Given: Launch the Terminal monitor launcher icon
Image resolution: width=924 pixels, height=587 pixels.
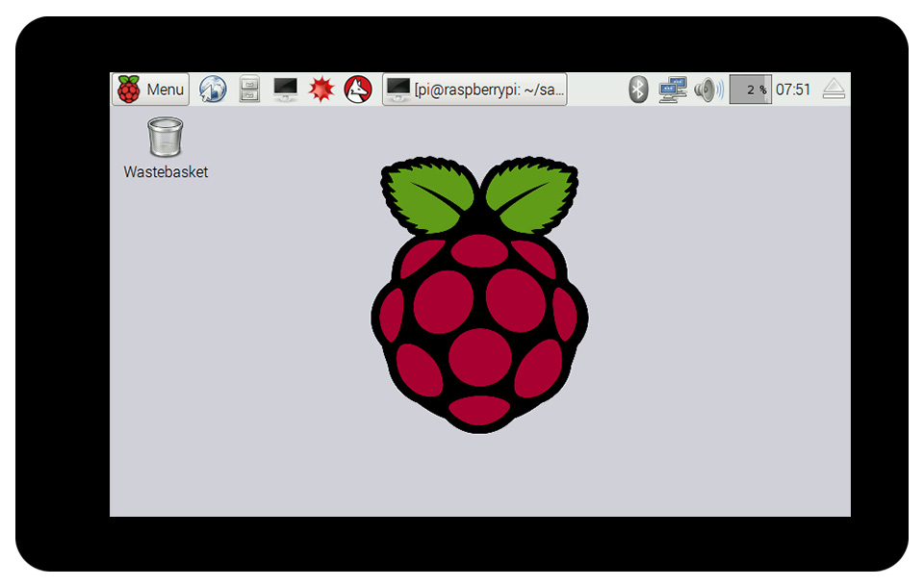Looking at the screenshot, I should coord(286,89).
